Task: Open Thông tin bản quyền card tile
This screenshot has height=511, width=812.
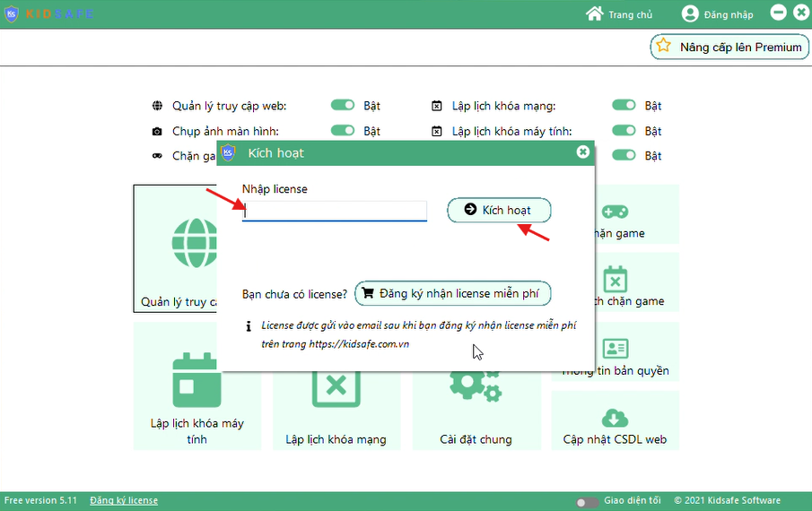Action: click(616, 349)
